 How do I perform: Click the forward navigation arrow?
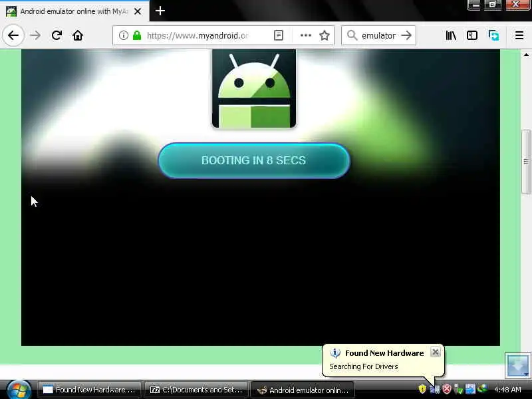pos(35,35)
